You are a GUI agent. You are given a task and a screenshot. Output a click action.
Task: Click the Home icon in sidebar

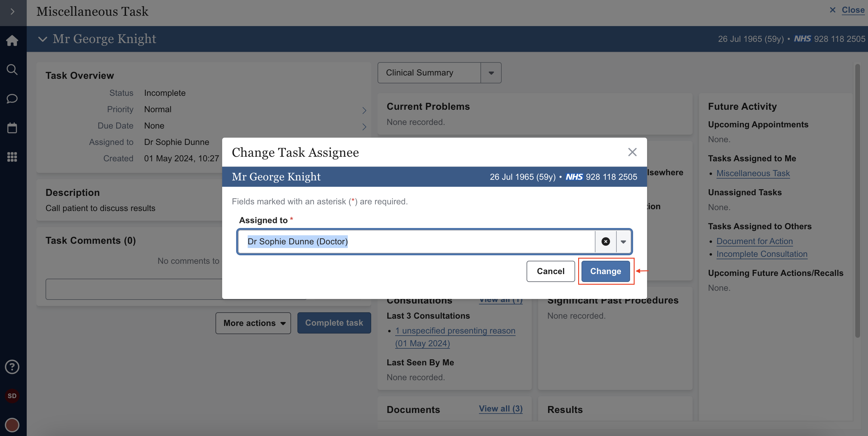(x=12, y=40)
